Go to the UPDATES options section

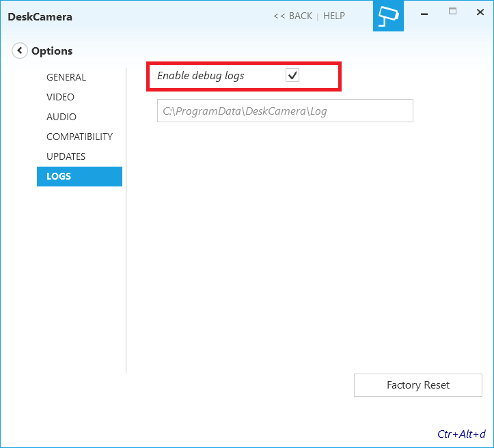[66, 156]
